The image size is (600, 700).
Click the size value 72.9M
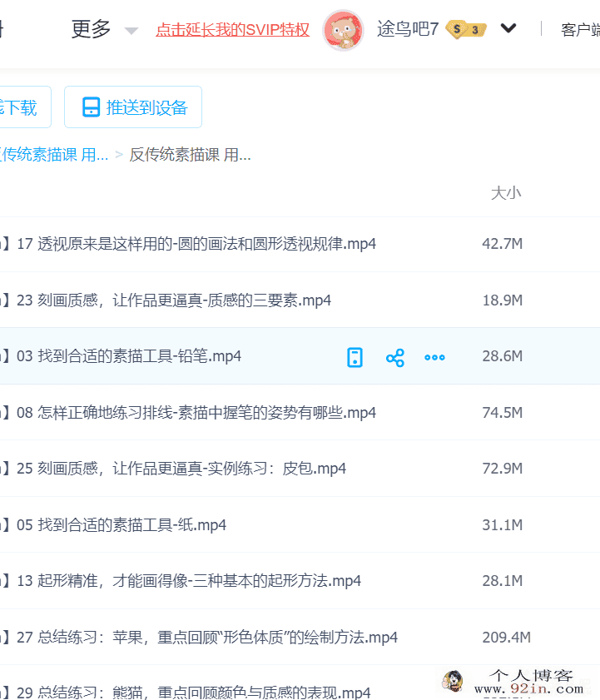503,469
